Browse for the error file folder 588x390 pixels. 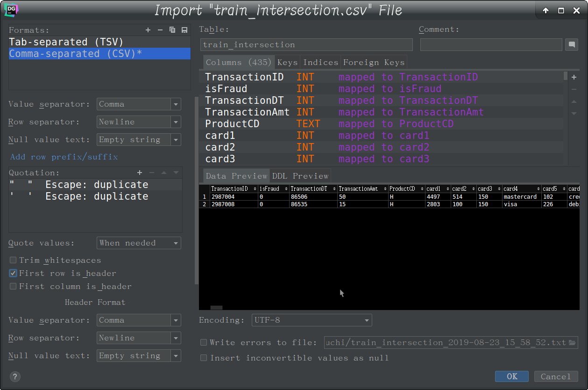pos(572,342)
